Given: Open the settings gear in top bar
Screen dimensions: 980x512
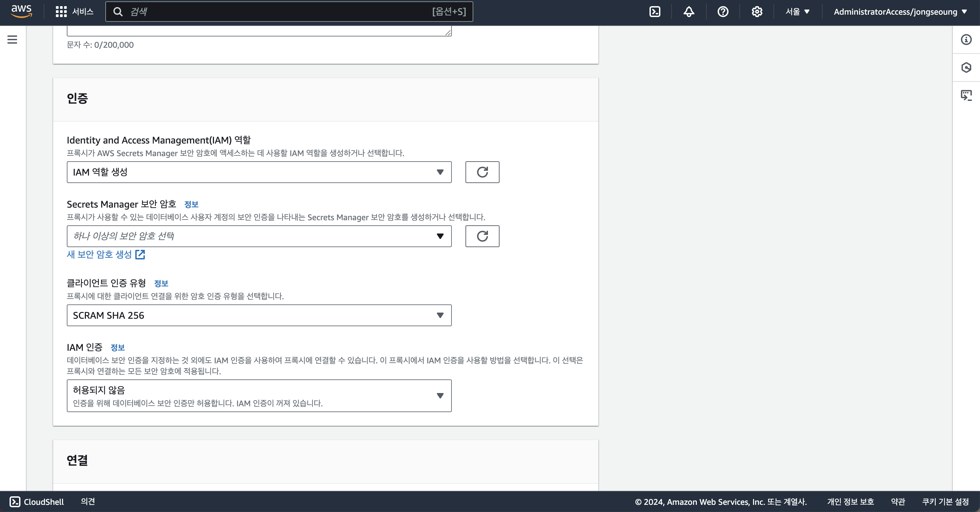Looking at the screenshot, I should 757,12.
